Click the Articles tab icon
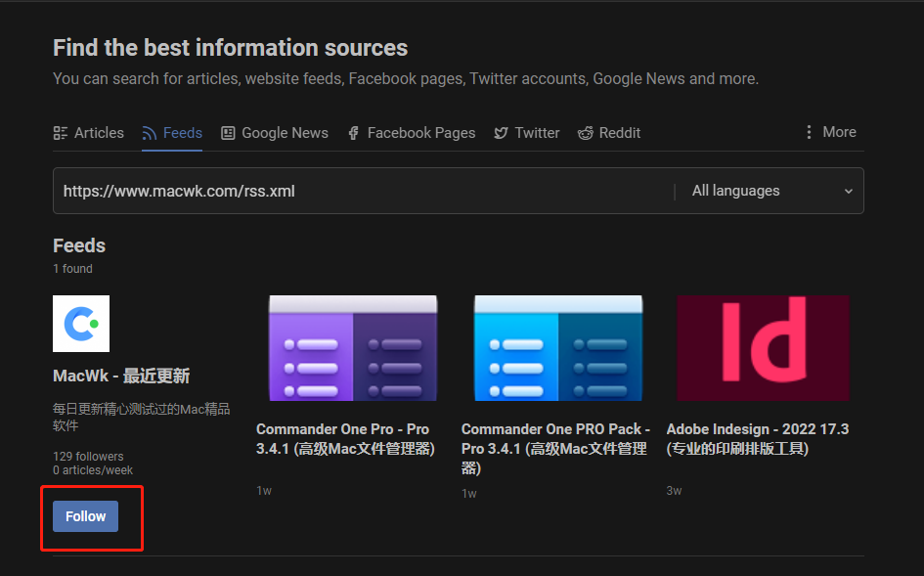Image resolution: width=924 pixels, height=576 pixels. [61, 133]
